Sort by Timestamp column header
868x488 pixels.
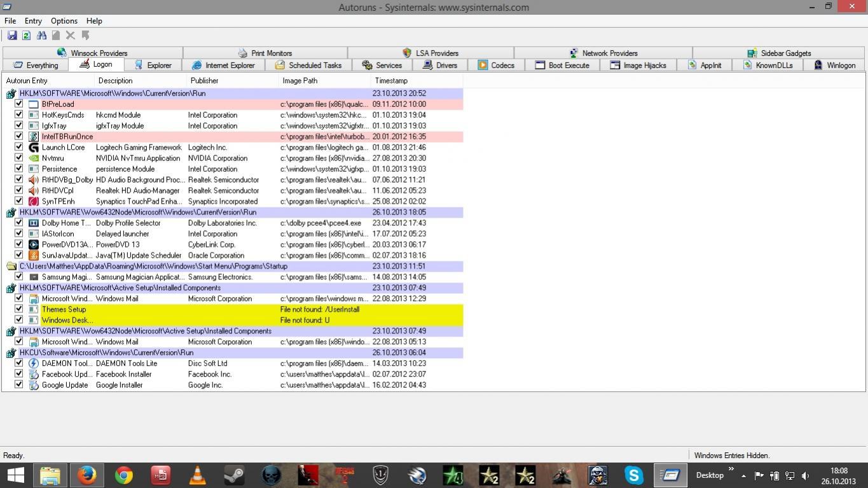[417, 81]
